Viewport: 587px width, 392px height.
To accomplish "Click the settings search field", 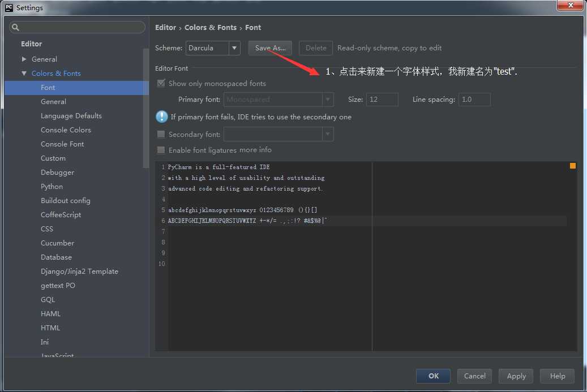I will (77, 27).
